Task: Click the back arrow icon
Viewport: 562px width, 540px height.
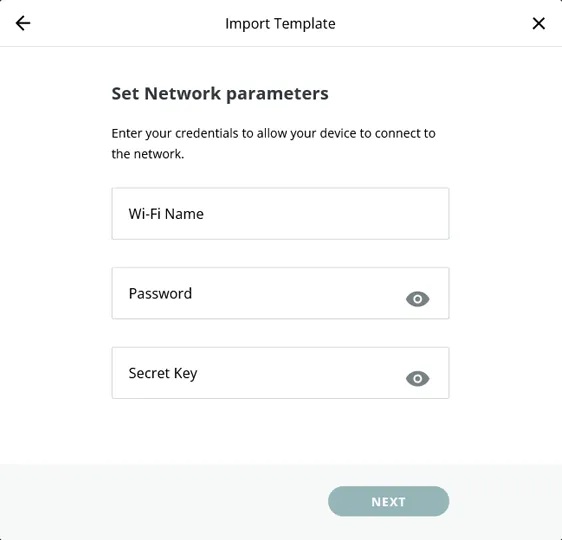Action: 23,23
